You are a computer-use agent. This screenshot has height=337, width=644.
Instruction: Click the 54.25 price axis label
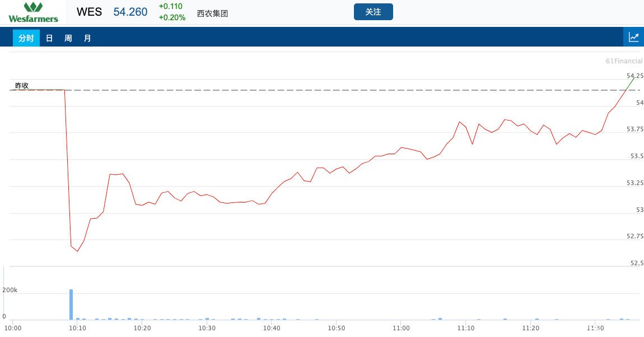pyautogui.click(x=635, y=76)
